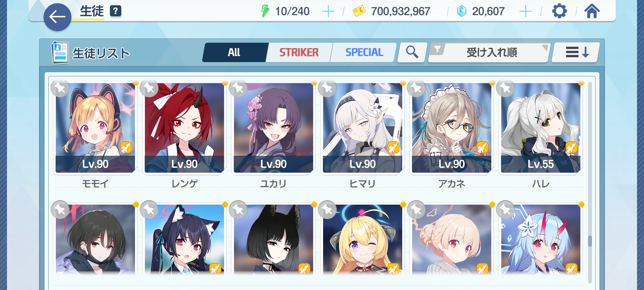
Task: Buy pyroxene with the plus beside 20,607
Action: [x=525, y=12]
